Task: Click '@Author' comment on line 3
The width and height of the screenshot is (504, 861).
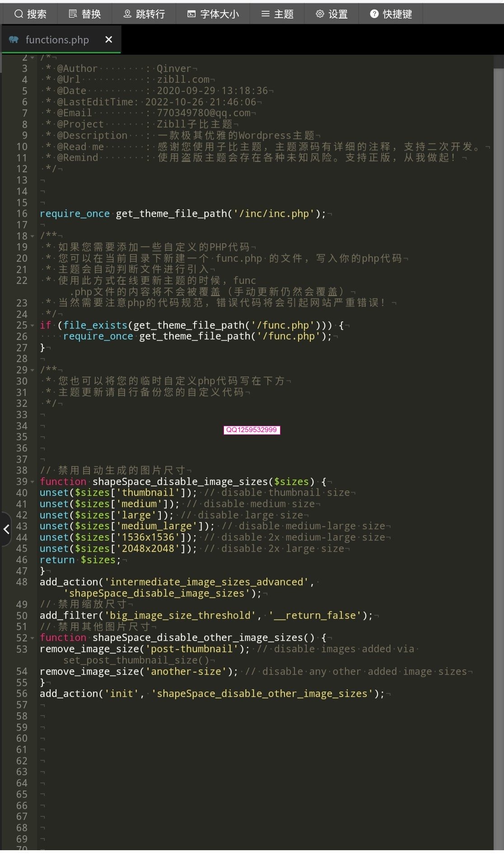Action: tap(77, 69)
